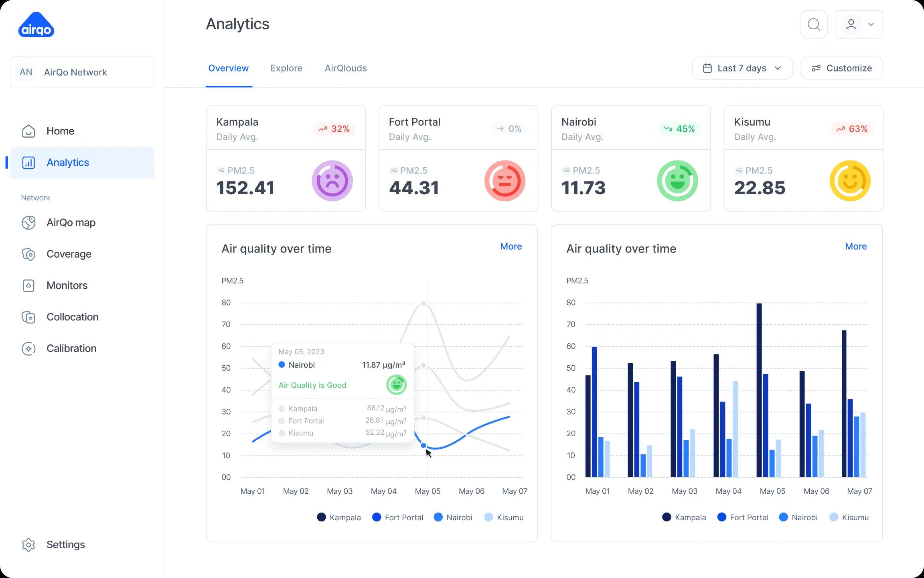This screenshot has width=924, height=578.
Task: Open the AirQo Network organization selector
Action: [x=82, y=72]
